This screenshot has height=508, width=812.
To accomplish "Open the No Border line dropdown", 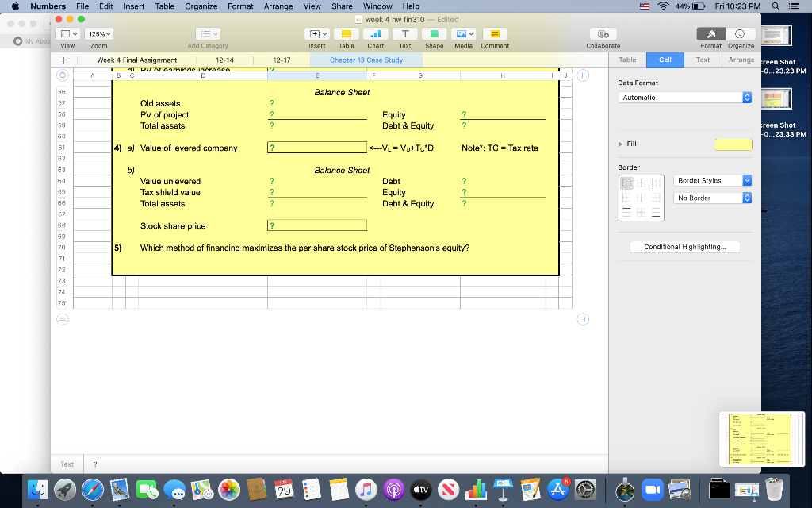I will [711, 198].
